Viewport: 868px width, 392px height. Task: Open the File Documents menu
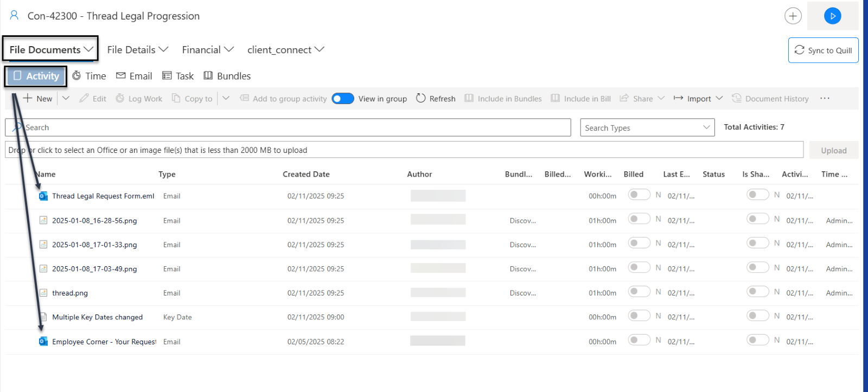(51, 49)
